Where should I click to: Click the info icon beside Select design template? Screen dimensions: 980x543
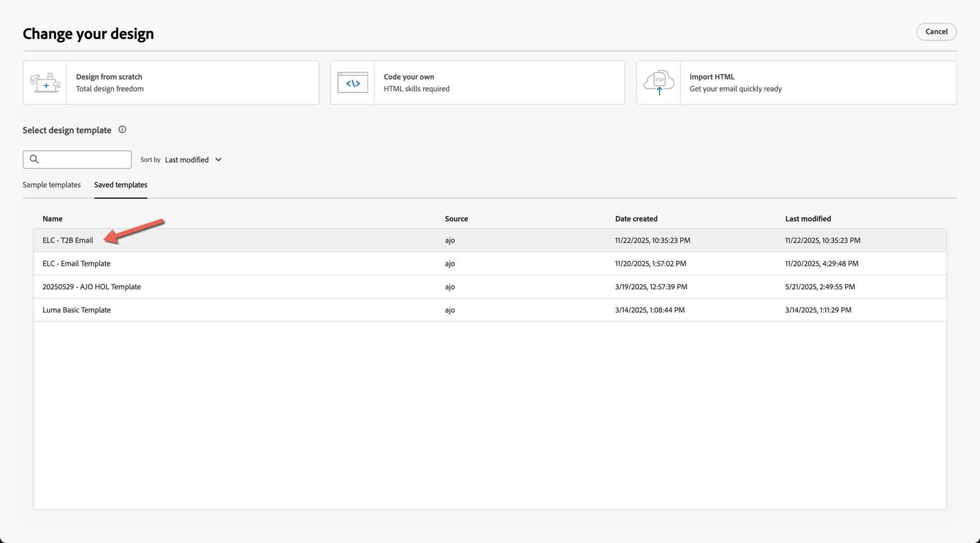click(122, 130)
